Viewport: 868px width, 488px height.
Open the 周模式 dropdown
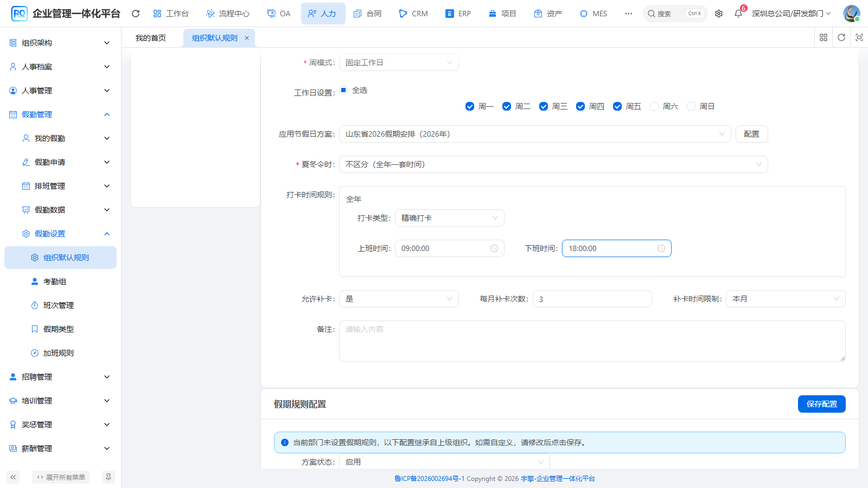[x=399, y=62]
